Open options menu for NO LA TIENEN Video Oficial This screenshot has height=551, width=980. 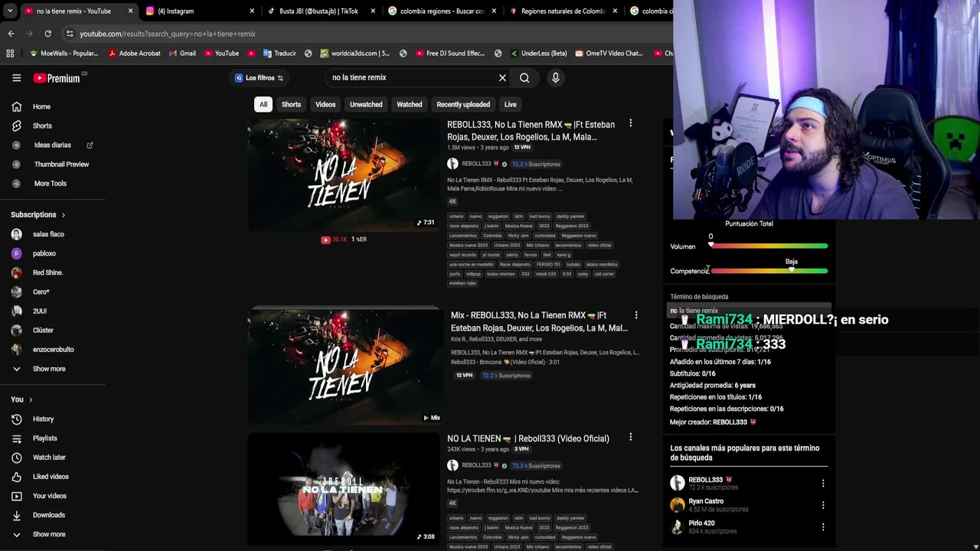(x=630, y=437)
